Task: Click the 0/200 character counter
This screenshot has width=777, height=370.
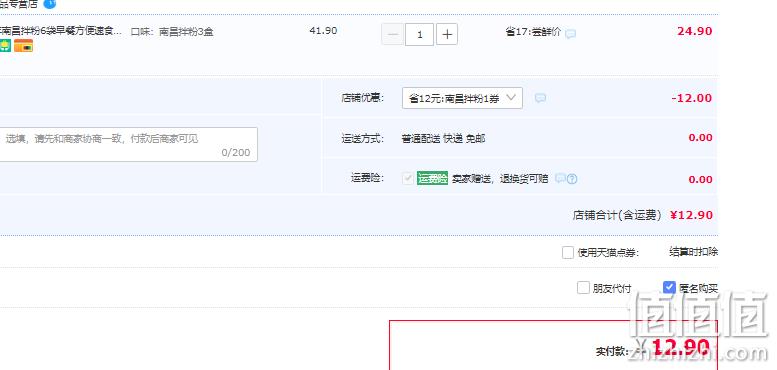Action: tap(236, 153)
